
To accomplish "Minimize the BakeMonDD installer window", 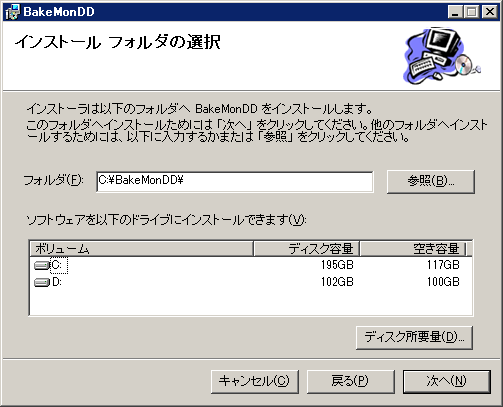I will point(455,12).
